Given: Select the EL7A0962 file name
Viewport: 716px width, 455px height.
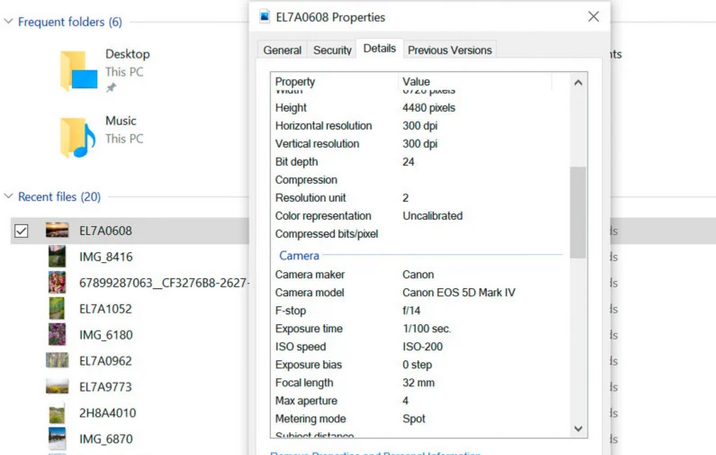Looking at the screenshot, I should 105,361.
